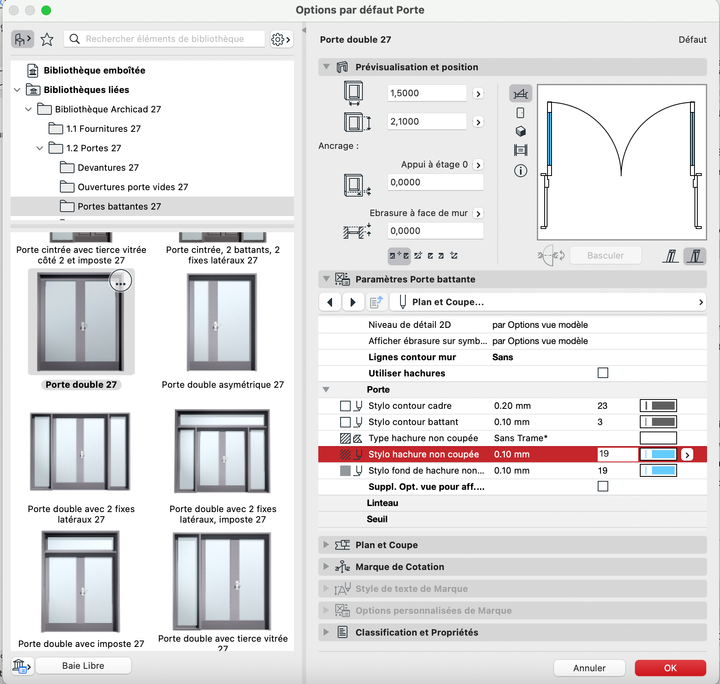Enable the Utiliser hachures checkbox
720x684 pixels.
602,373
